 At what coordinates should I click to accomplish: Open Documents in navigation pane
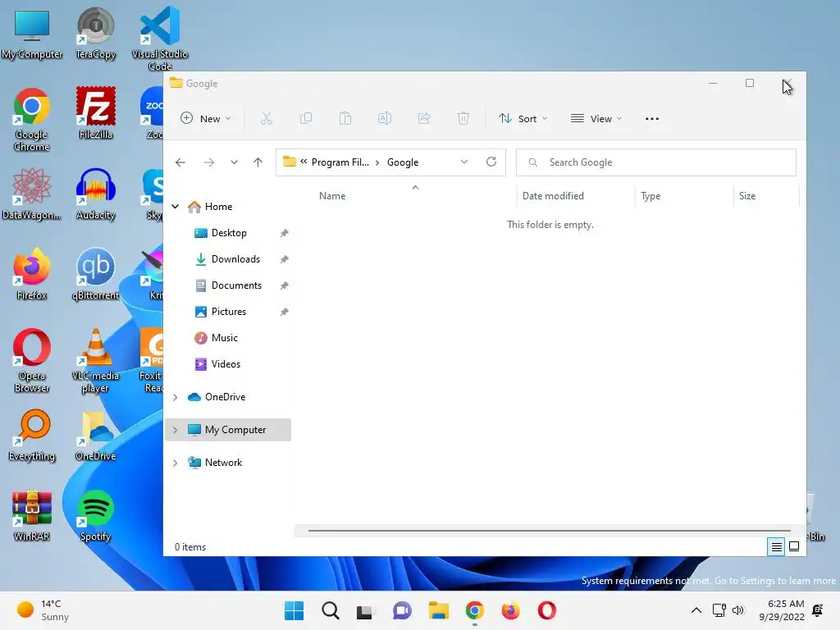236,285
